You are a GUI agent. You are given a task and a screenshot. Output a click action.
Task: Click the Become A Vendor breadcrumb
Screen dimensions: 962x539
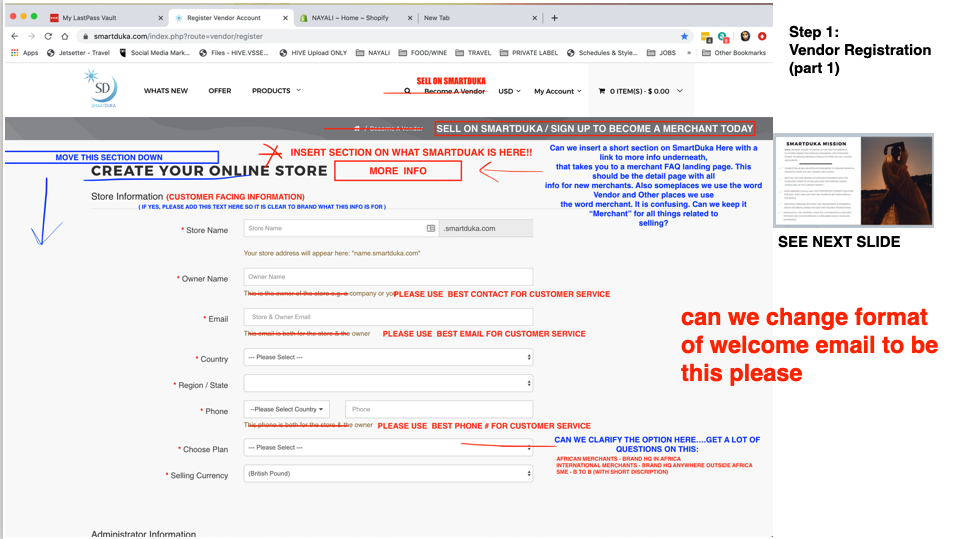point(396,129)
